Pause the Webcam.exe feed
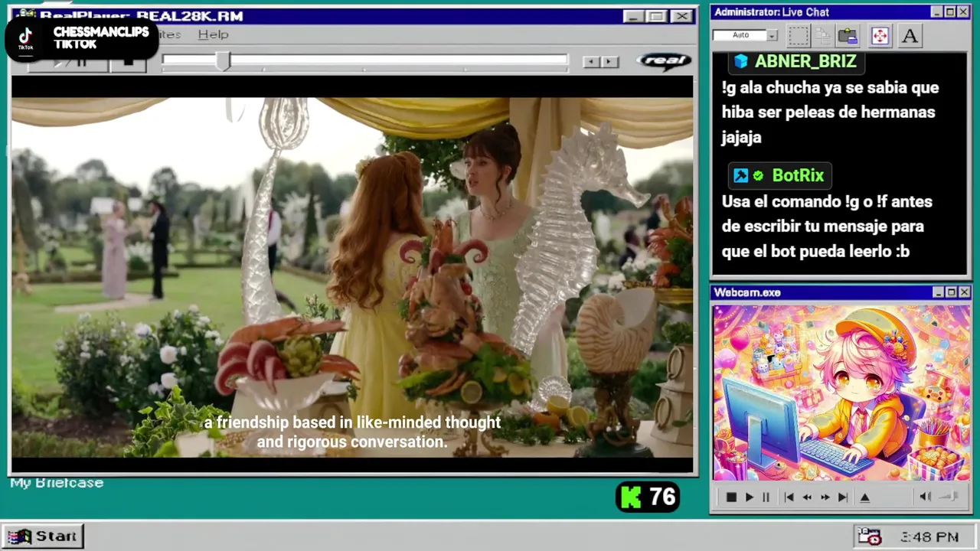This screenshot has height=551, width=980. click(x=766, y=497)
